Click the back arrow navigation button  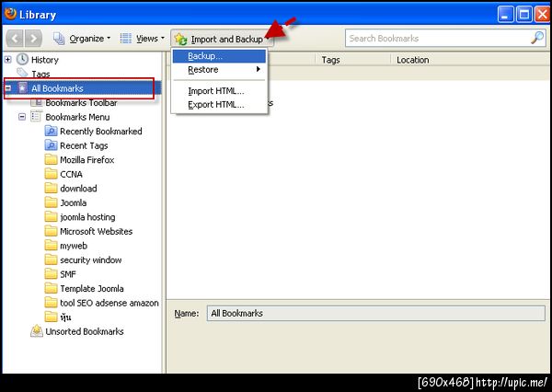[15, 39]
